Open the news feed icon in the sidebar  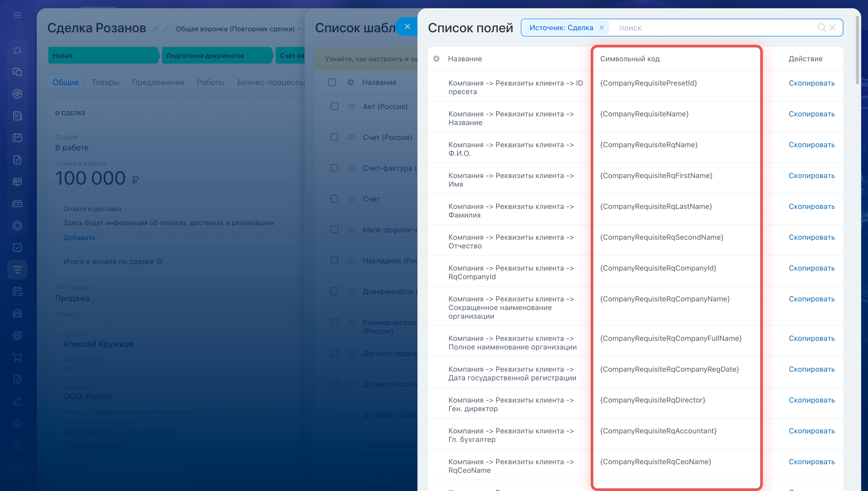(17, 116)
